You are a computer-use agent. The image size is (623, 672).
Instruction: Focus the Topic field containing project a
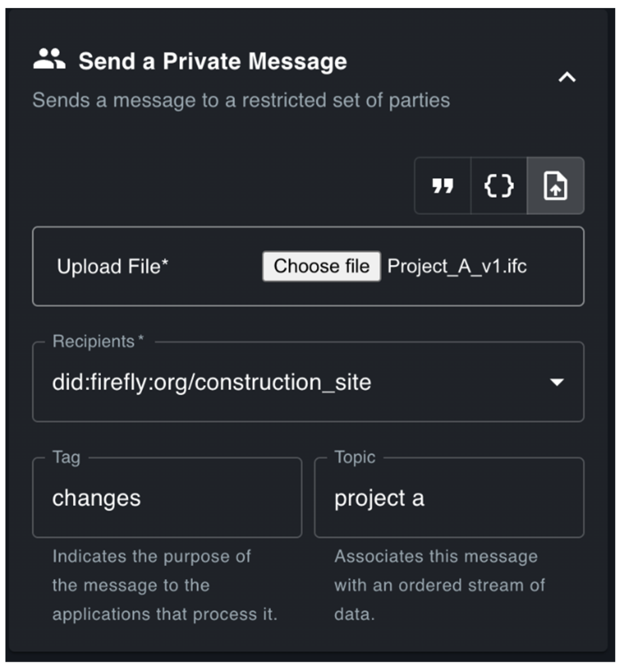[x=449, y=498]
